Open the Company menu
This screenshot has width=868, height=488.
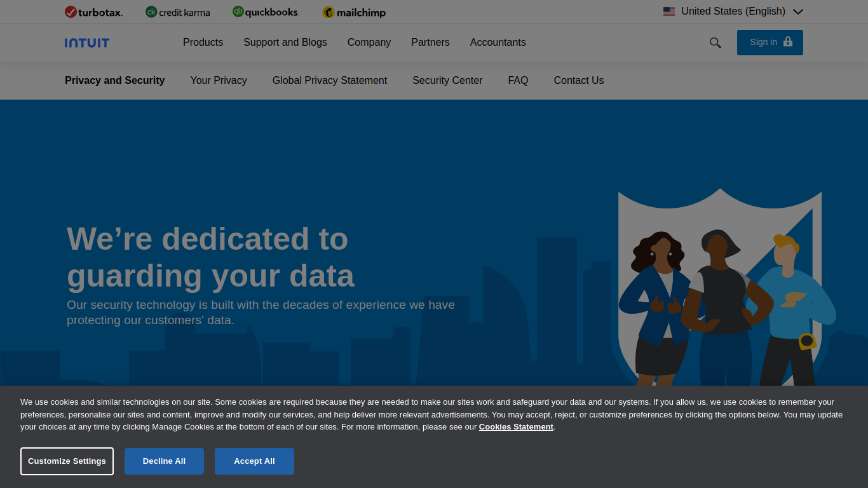click(x=369, y=43)
